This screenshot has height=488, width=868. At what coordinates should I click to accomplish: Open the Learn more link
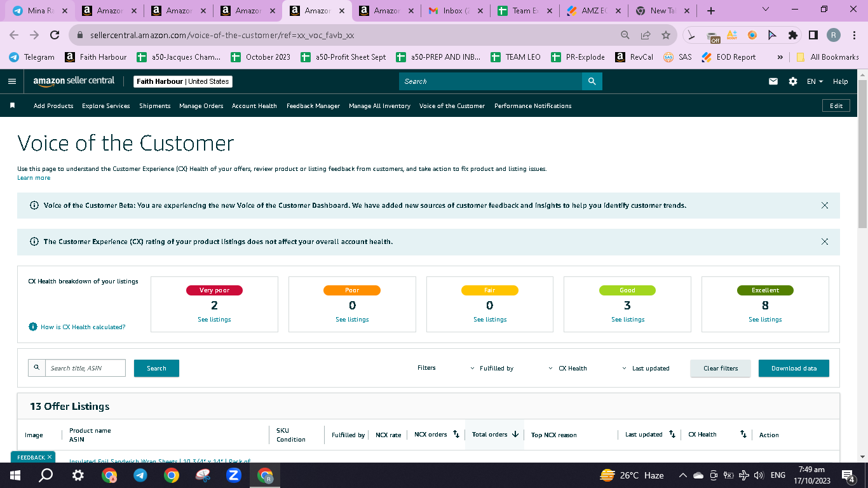click(x=34, y=178)
